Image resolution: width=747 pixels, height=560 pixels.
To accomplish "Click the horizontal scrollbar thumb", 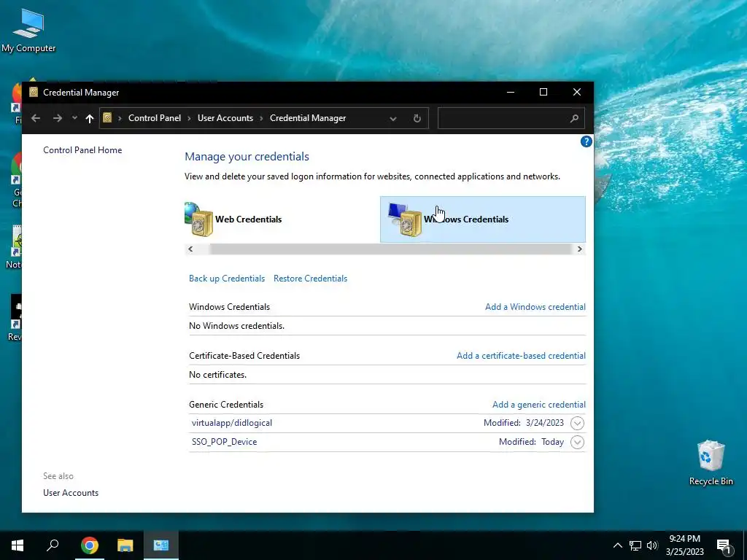I will (x=390, y=249).
